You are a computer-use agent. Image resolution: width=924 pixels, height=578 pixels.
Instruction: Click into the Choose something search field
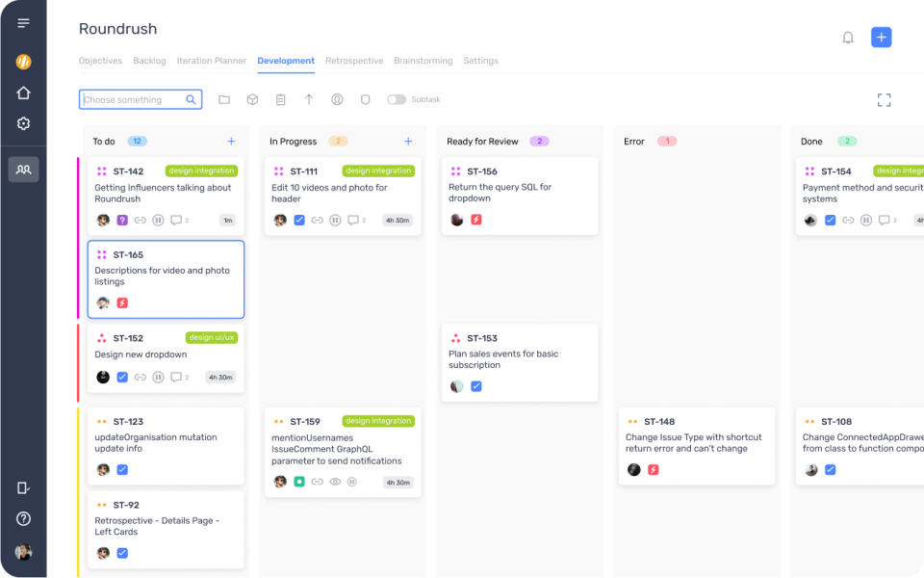coord(135,99)
